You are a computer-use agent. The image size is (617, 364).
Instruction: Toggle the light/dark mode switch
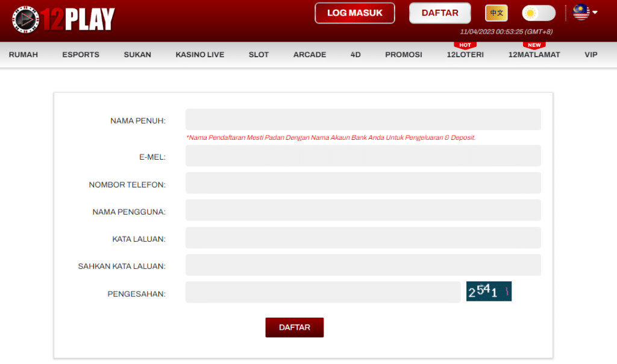(539, 13)
